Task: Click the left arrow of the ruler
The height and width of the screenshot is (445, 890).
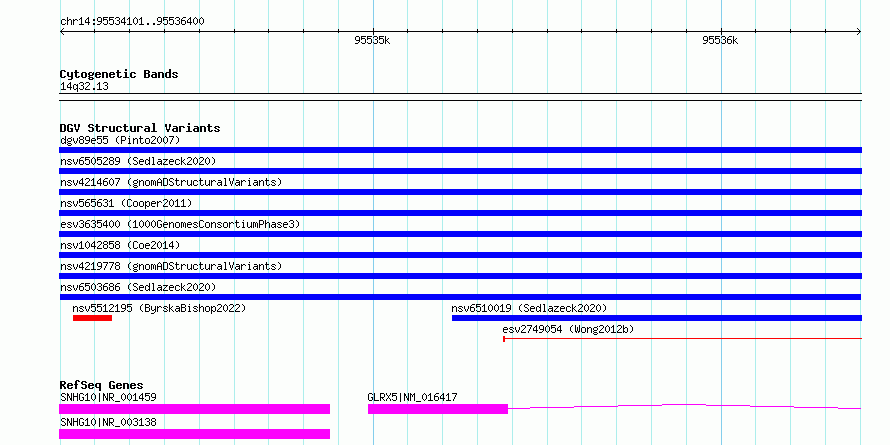Action: coord(62,32)
